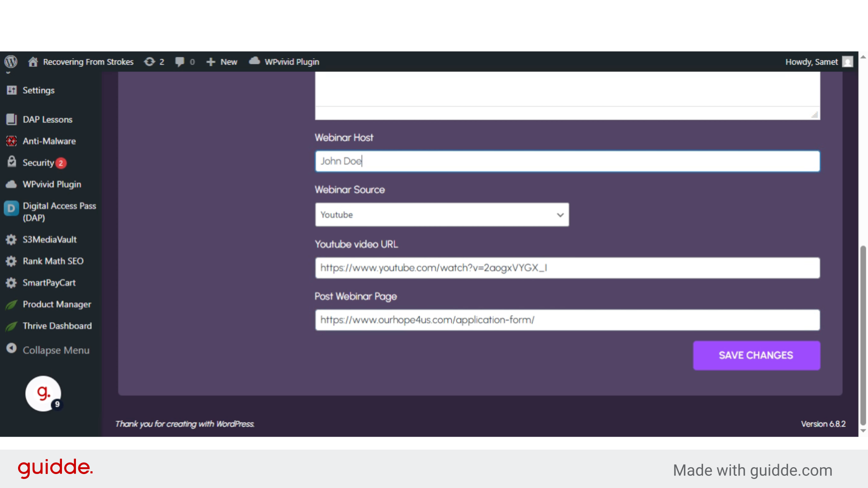Screen dimensions: 868x488
Task: Focus the Youtube video URL field
Action: click(x=567, y=268)
